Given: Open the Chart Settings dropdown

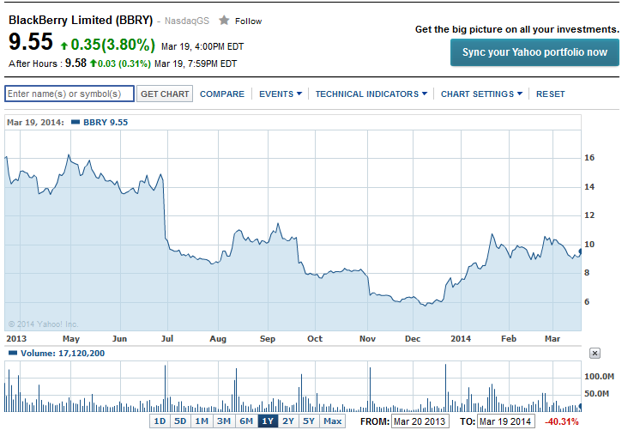Looking at the screenshot, I should tap(481, 94).
